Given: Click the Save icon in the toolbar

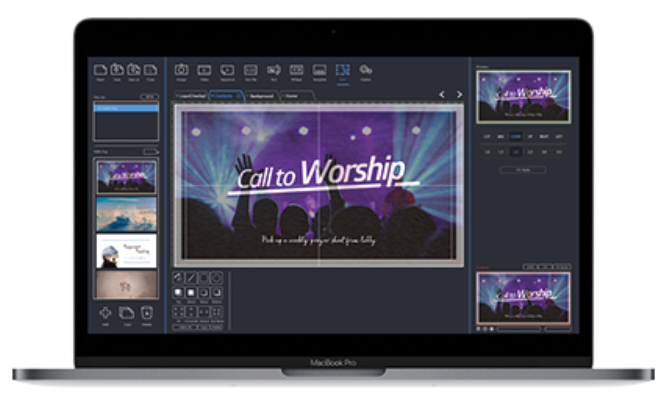Looking at the screenshot, I should click(117, 70).
